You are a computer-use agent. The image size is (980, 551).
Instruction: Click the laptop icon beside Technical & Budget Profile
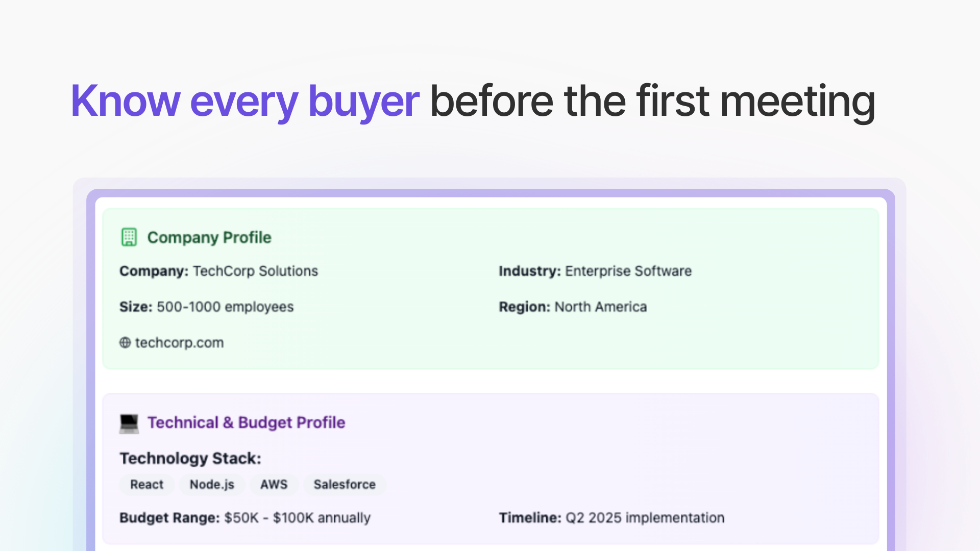(129, 423)
